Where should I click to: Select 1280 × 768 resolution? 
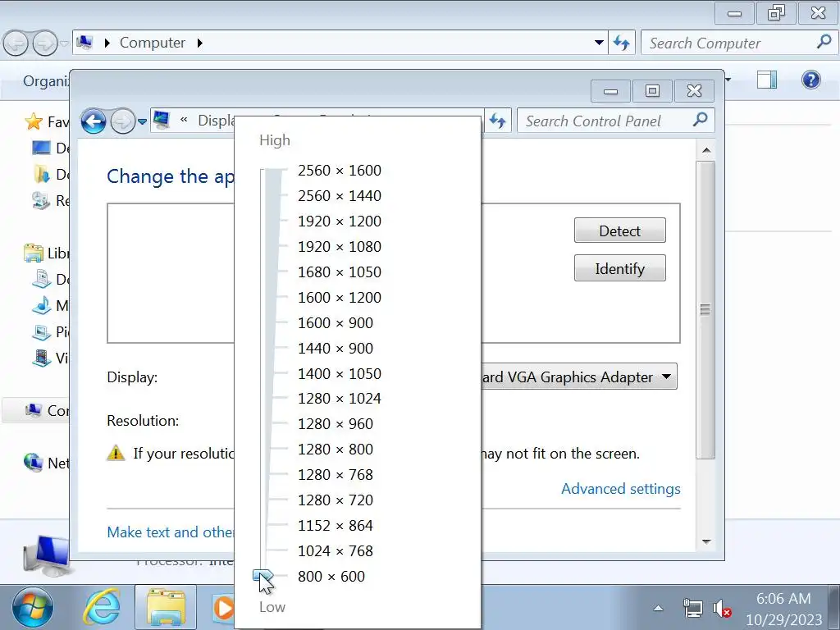click(336, 475)
